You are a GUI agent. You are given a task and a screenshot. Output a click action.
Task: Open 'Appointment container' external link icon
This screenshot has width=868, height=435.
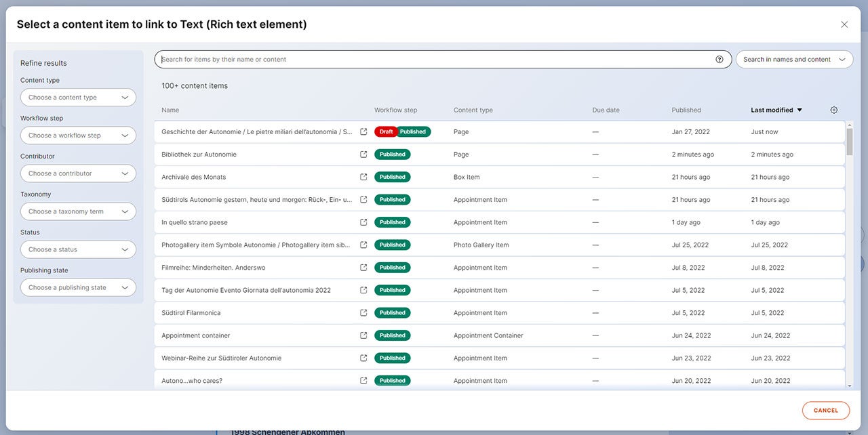pyautogui.click(x=363, y=335)
